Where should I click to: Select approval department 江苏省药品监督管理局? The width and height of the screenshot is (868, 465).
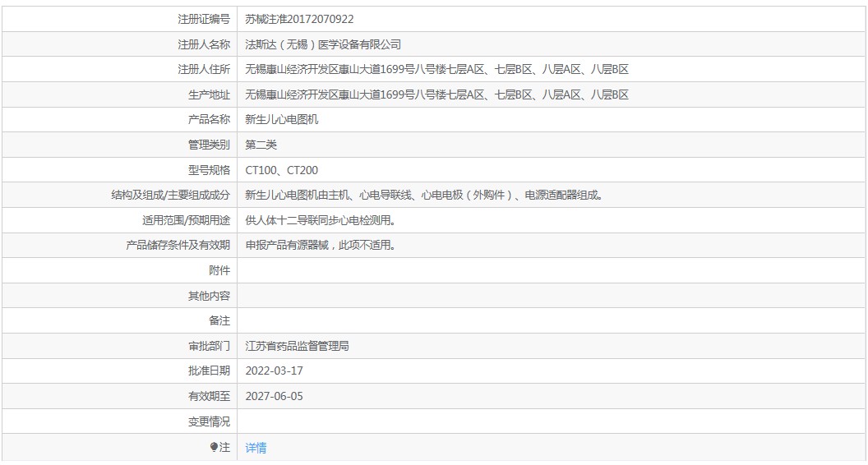(298, 347)
